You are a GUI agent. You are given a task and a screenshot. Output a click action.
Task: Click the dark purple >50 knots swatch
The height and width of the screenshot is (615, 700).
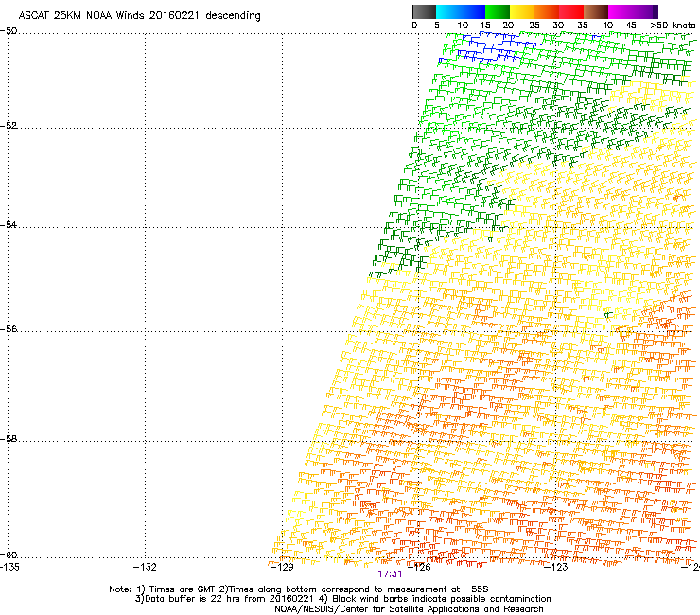tap(656, 11)
